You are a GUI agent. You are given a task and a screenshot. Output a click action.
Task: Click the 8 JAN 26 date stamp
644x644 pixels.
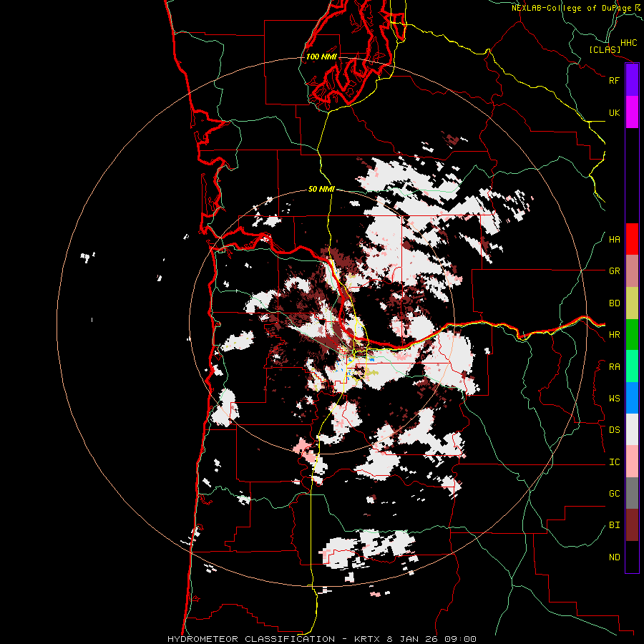411,639
